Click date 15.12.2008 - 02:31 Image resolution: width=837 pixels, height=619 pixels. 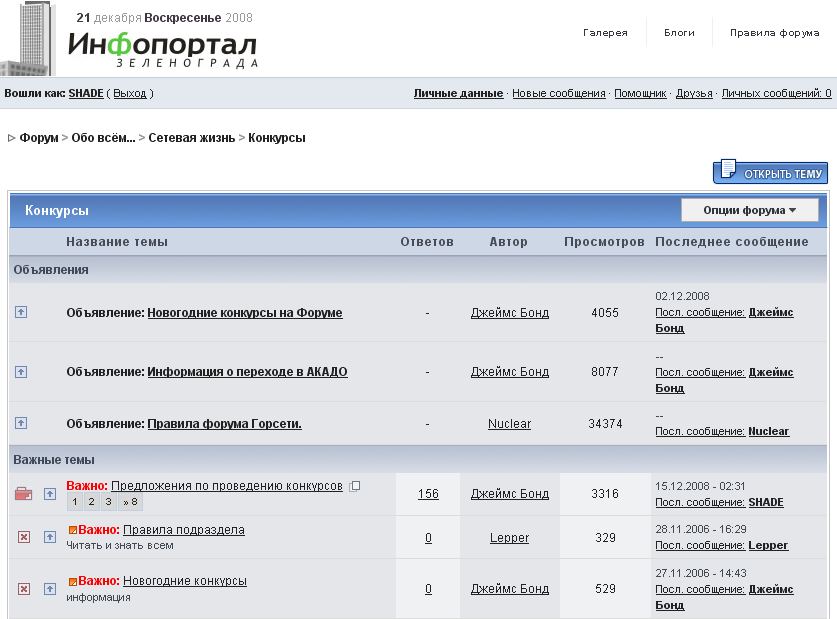click(700, 486)
